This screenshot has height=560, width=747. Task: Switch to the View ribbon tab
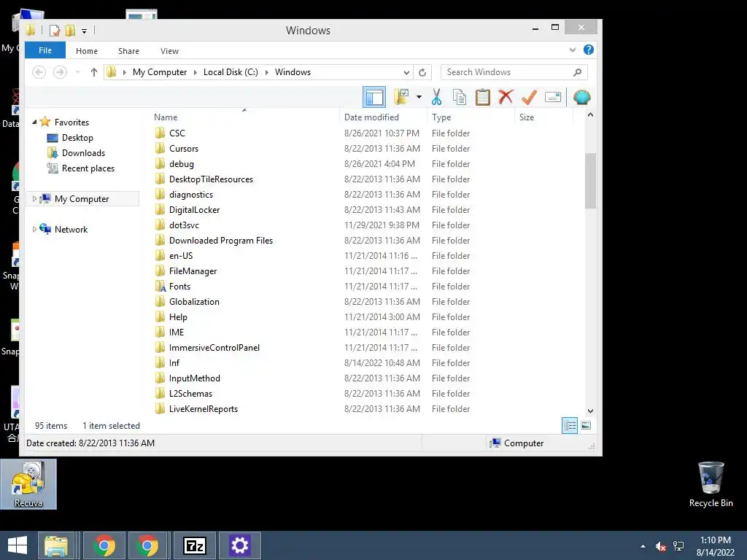169,51
